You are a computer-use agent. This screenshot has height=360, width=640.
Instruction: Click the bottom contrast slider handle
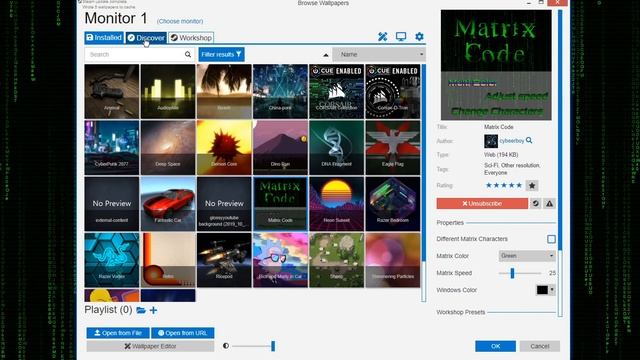(273, 346)
